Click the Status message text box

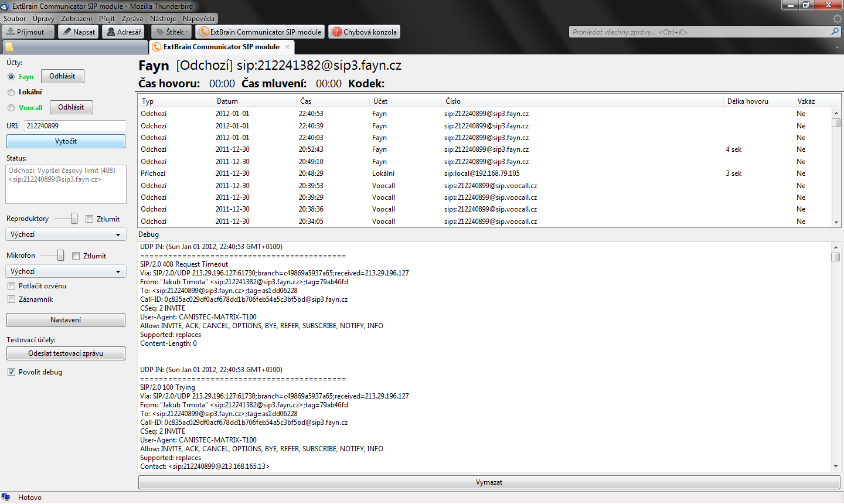66,184
